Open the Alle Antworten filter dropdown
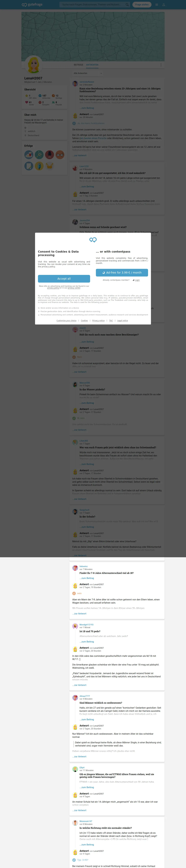 (x=88, y=73)
